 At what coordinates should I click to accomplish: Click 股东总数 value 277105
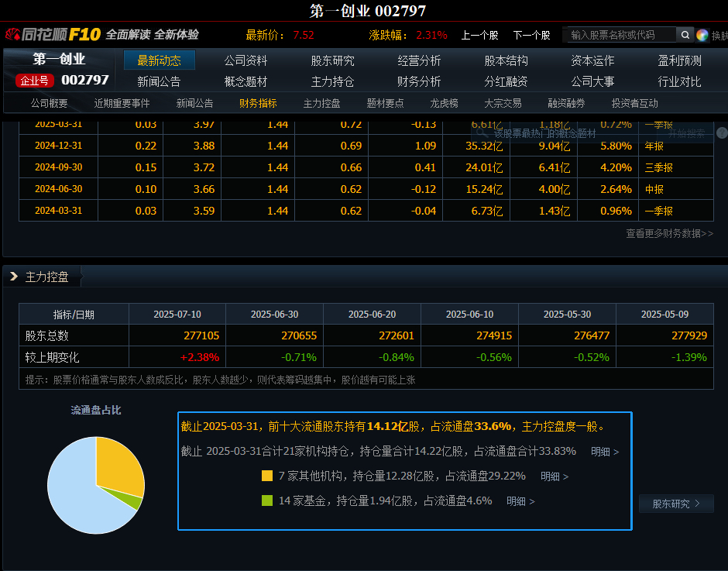(x=201, y=335)
